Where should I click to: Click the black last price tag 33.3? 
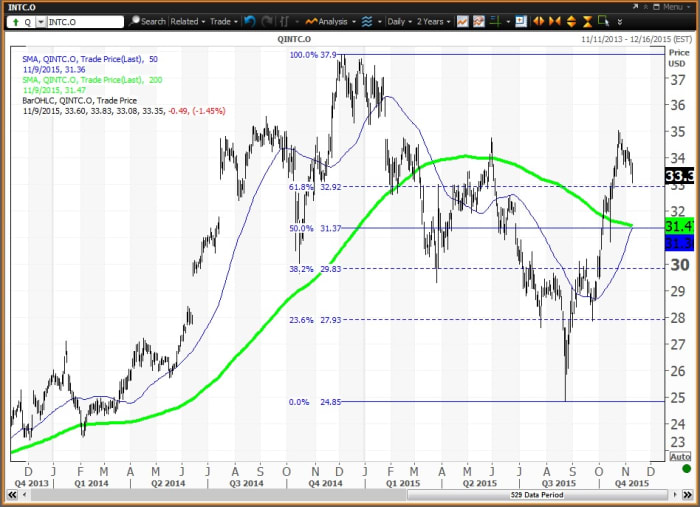coord(679,176)
